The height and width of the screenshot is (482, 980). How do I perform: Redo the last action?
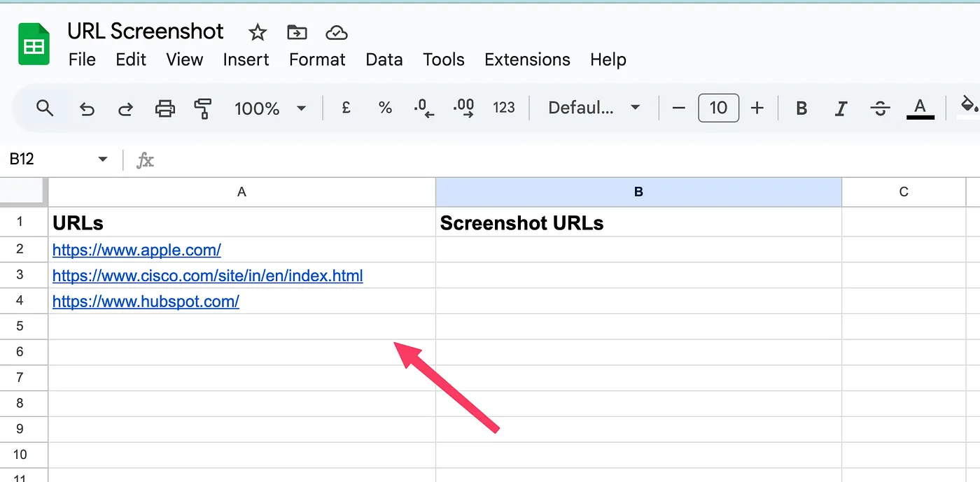(125, 108)
